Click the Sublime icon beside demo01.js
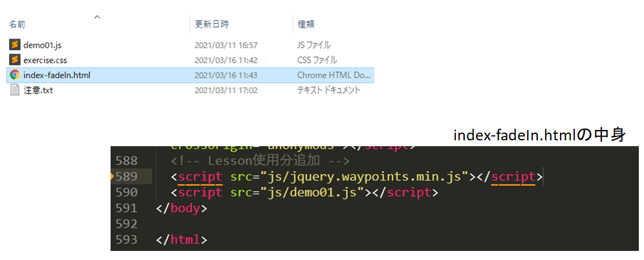 [x=15, y=45]
